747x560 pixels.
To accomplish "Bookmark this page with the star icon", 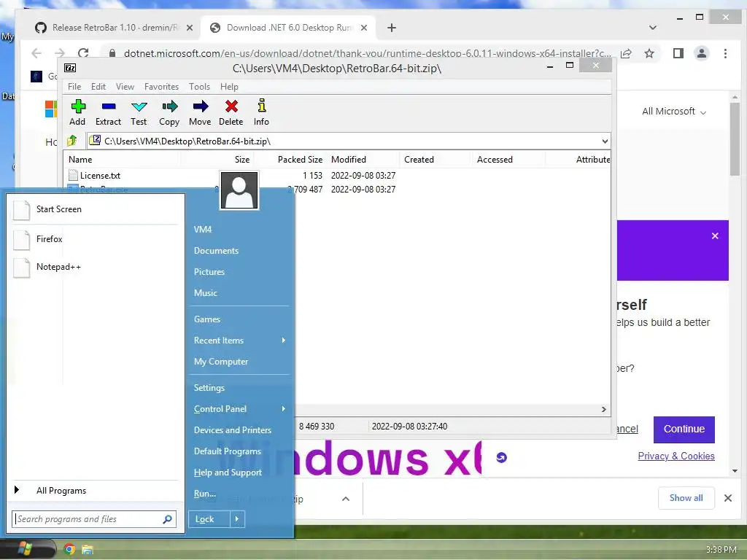I will (x=649, y=53).
